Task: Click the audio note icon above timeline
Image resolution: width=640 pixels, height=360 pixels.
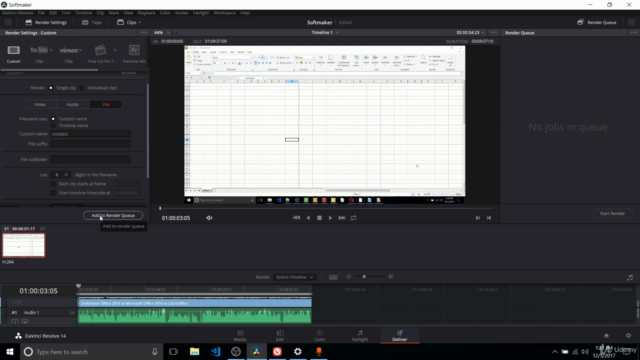Action: [630, 278]
